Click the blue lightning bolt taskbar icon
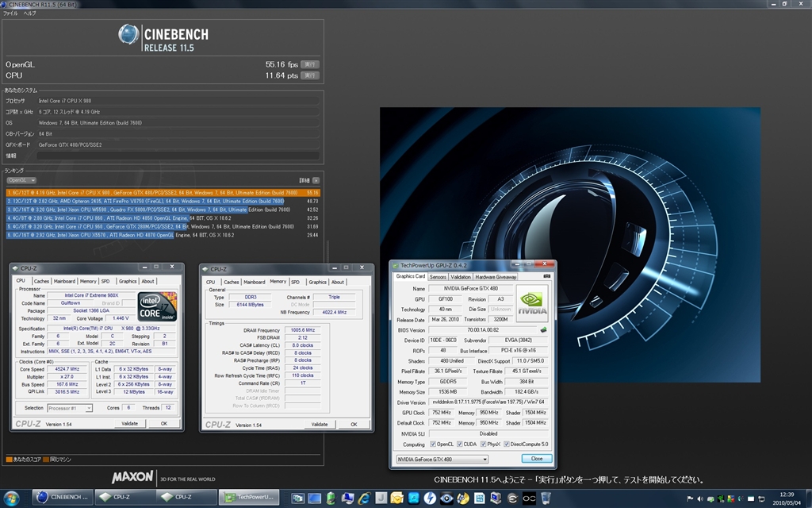 click(430, 498)
